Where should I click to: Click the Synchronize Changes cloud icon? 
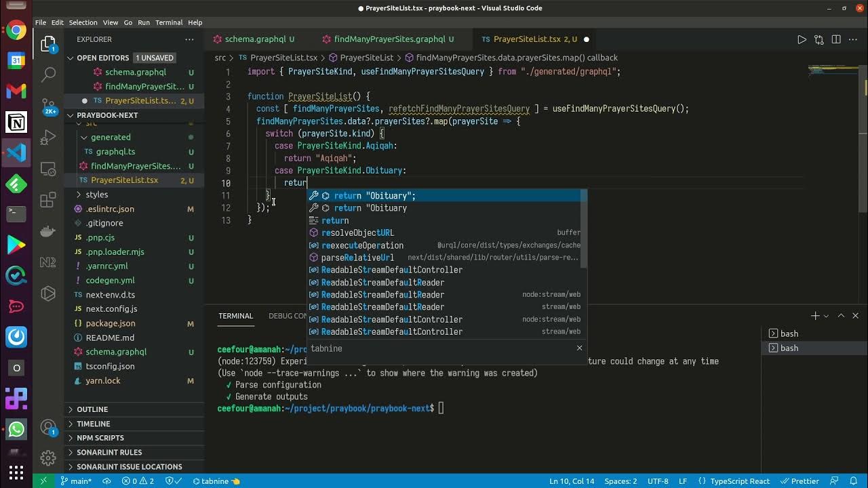(x=106, y=481)
